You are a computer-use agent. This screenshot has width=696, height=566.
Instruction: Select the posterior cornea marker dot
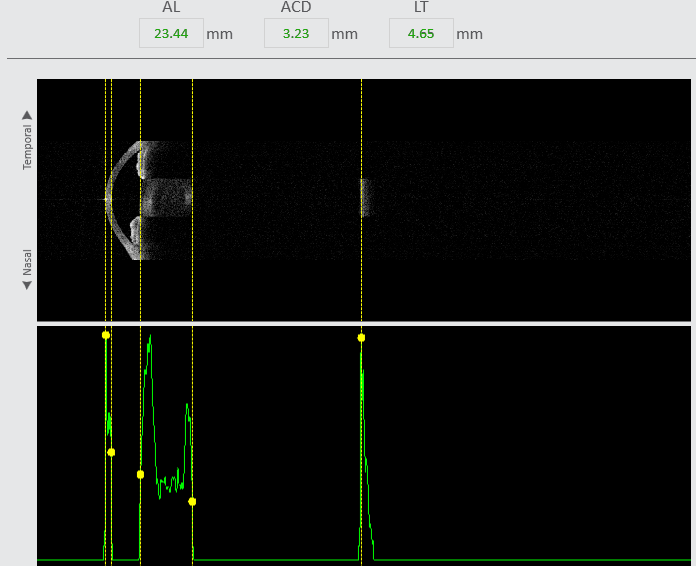point(111,452)
